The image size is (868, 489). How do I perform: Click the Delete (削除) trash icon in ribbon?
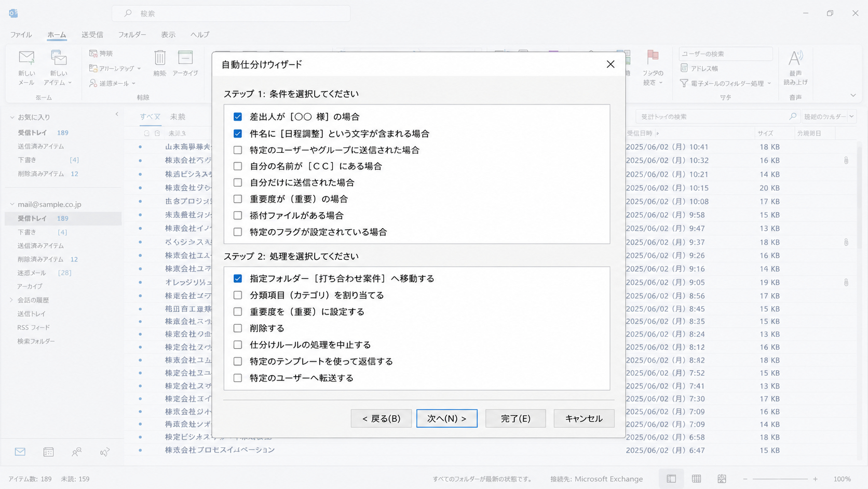pos(160,58)
